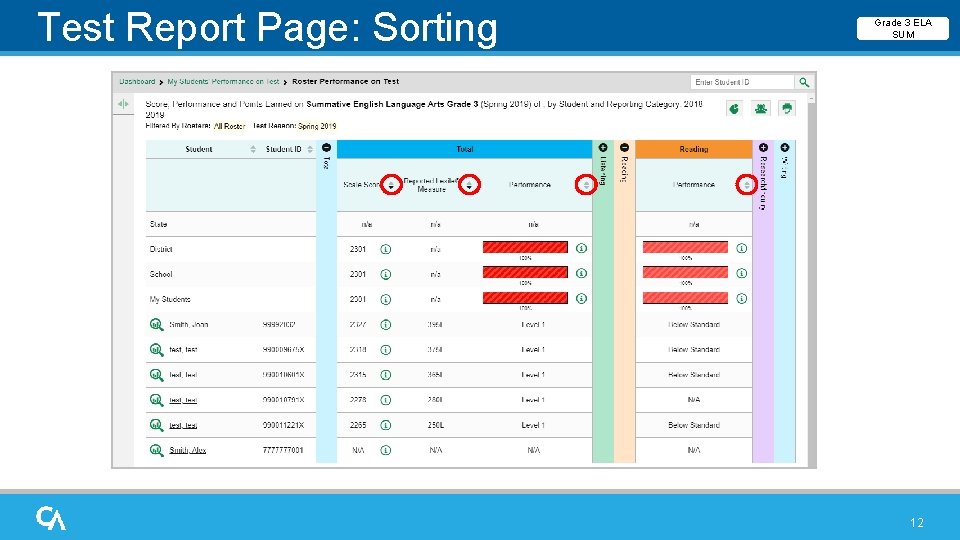Click School Reading performance bar
The height and width of the screenshot is (540, 960).
[x=685, y=272]
